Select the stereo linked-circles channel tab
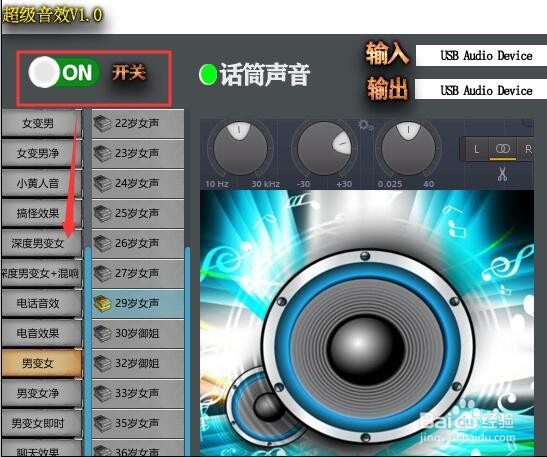The image size is (547, 457). (x=503, y=149)
